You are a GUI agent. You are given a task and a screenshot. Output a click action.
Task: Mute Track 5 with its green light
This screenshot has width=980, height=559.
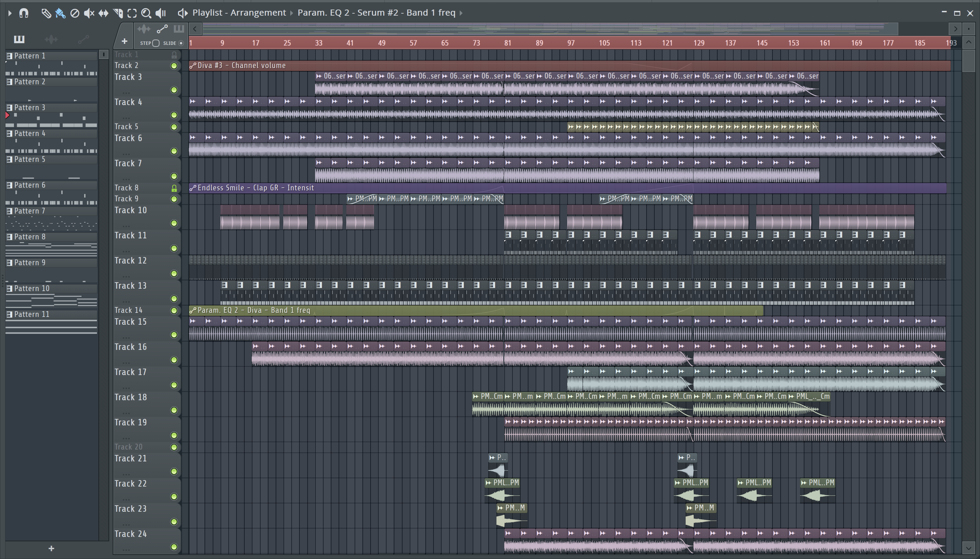[174, 127]
